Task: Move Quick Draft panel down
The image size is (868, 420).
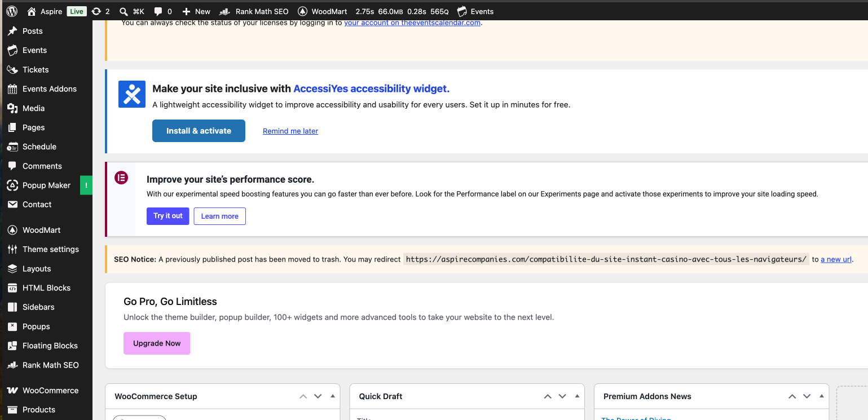Action: [x=562, y=396]
